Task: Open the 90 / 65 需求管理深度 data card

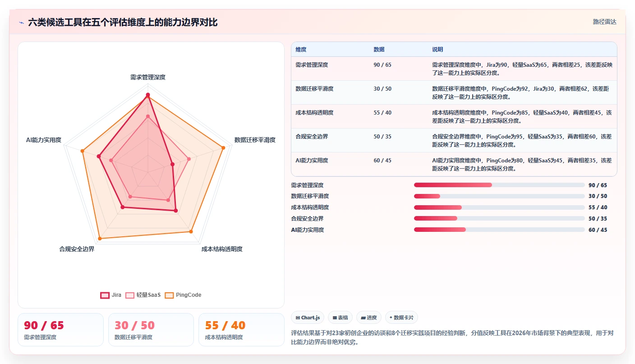Action: tap(60, 330)
